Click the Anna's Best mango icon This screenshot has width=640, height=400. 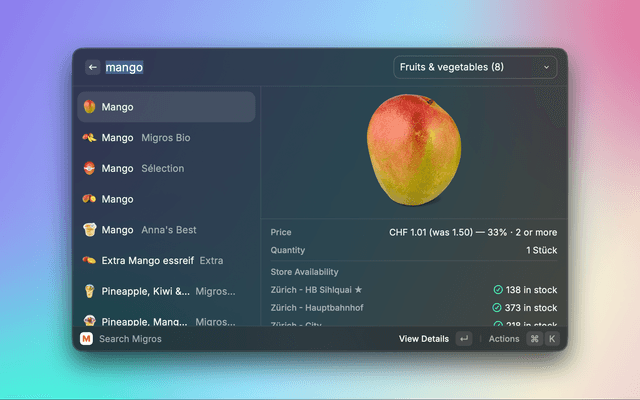89,230
